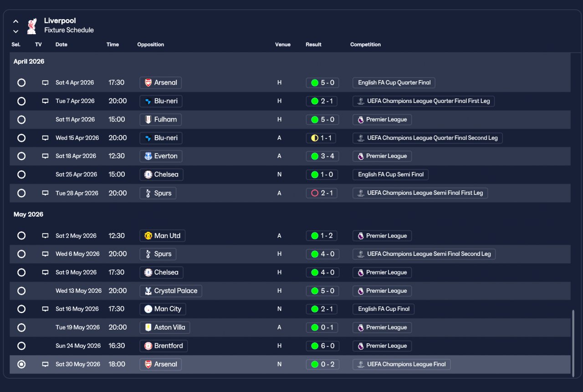Viewport: 583px width, 392px height.
Task: Click the April 2026 month heading
Action: 29,61
